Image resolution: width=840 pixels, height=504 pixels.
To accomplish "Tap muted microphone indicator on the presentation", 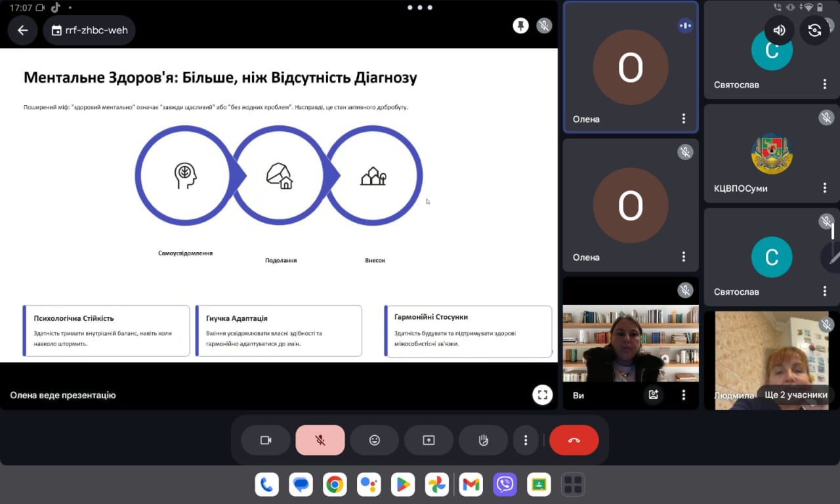I will 544,26.
